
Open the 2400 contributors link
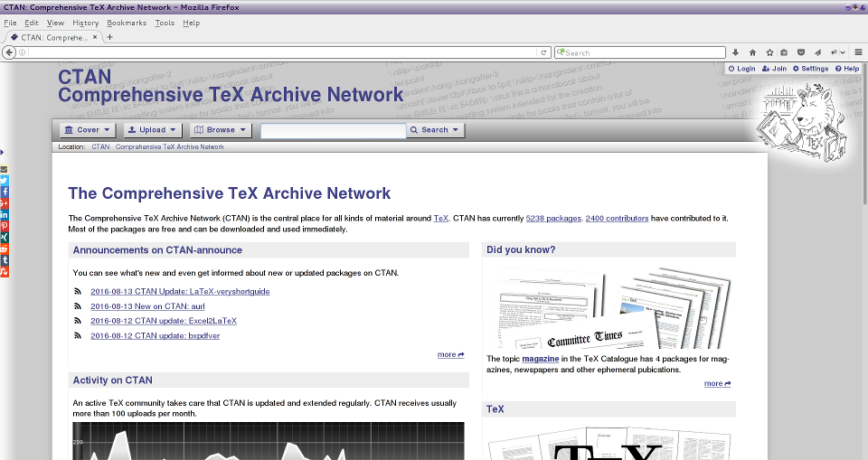[617, 218]
